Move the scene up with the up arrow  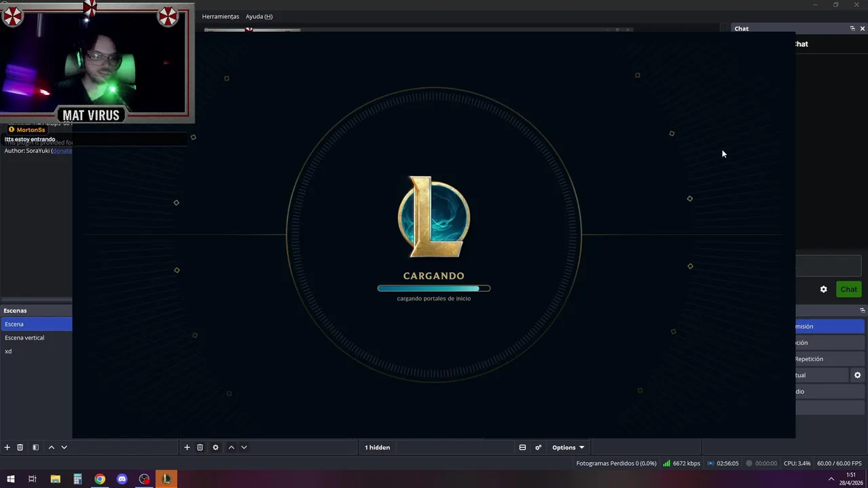[x=52, y=447]
